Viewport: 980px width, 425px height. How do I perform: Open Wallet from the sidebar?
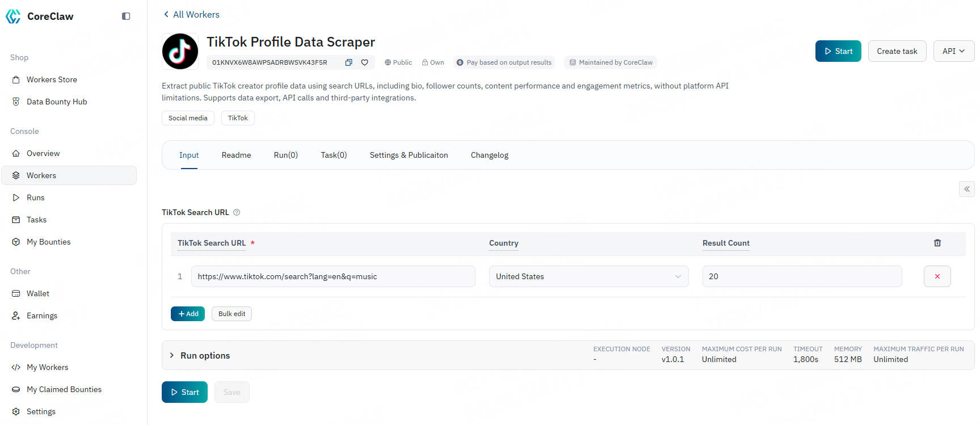(37, 293)
